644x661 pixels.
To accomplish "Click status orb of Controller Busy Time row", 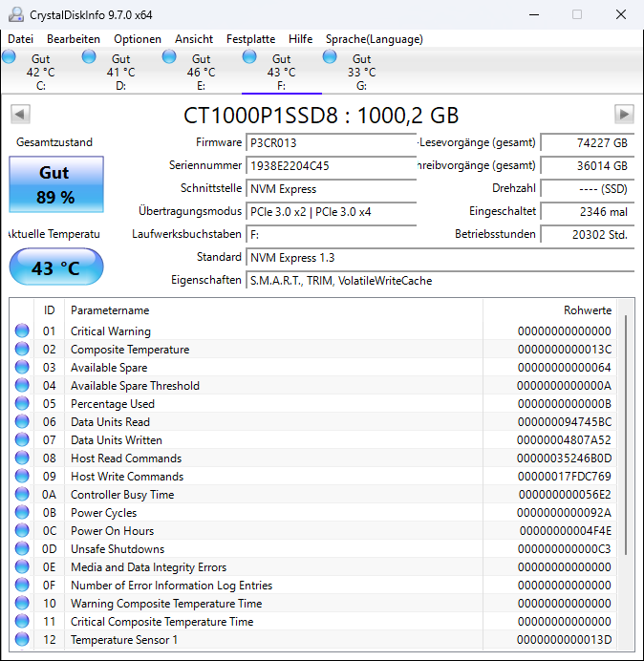I will pos(22,494).
